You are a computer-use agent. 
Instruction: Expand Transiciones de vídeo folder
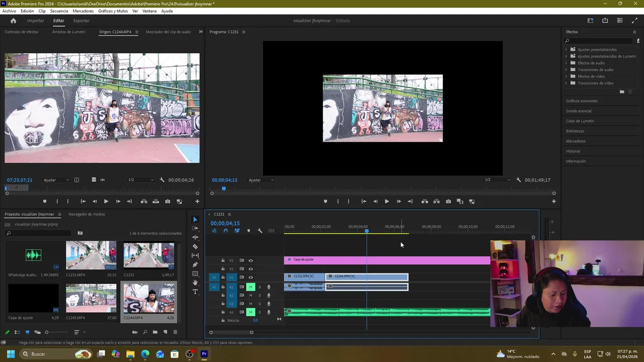[x=566, y=83]
